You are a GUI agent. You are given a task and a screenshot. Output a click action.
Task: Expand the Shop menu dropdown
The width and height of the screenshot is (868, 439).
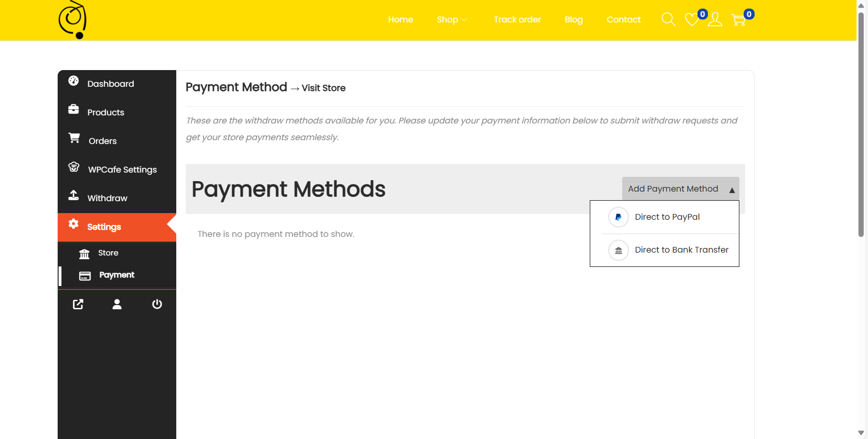coord(451,20)
